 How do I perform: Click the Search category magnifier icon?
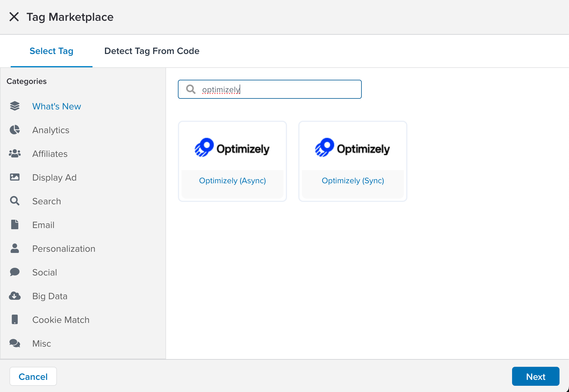tap(15, 201)
